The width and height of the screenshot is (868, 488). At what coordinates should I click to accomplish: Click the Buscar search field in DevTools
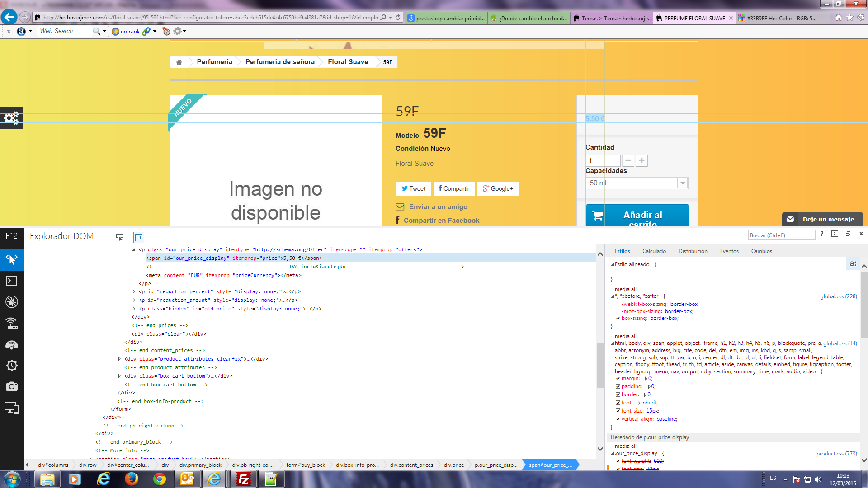click(781, 235)
